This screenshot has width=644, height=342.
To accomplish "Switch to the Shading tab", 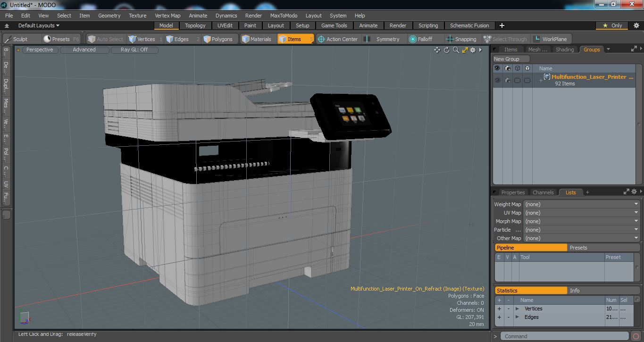I will point(565,50).
